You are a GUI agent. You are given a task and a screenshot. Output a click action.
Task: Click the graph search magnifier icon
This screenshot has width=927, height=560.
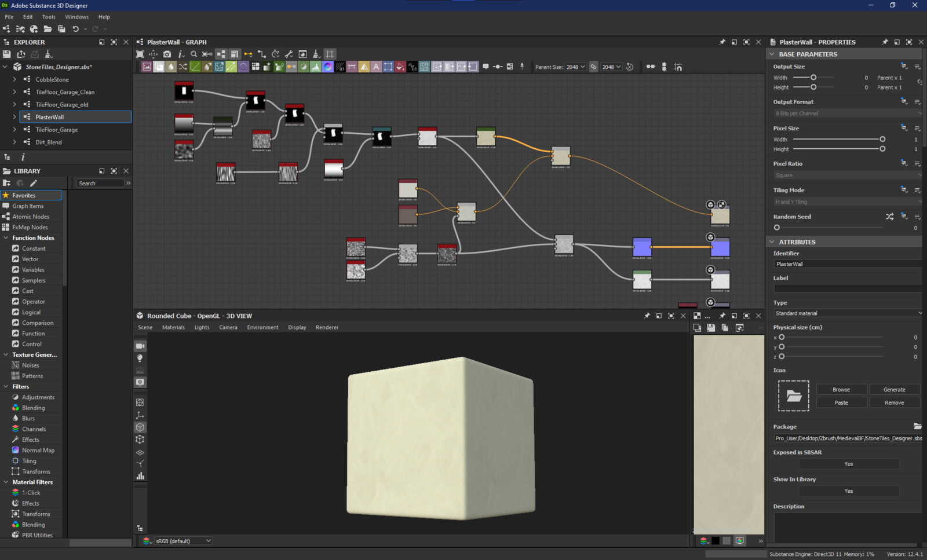pos(194,54)
